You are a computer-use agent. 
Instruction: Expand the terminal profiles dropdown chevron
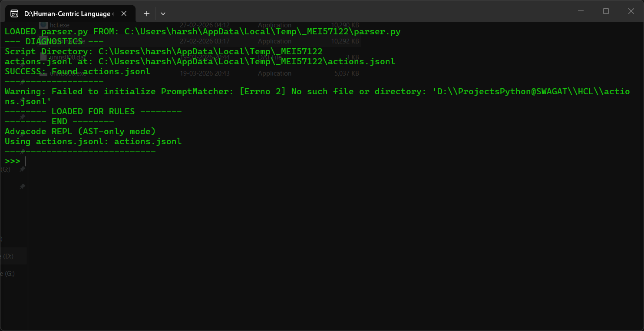point(163,13)
